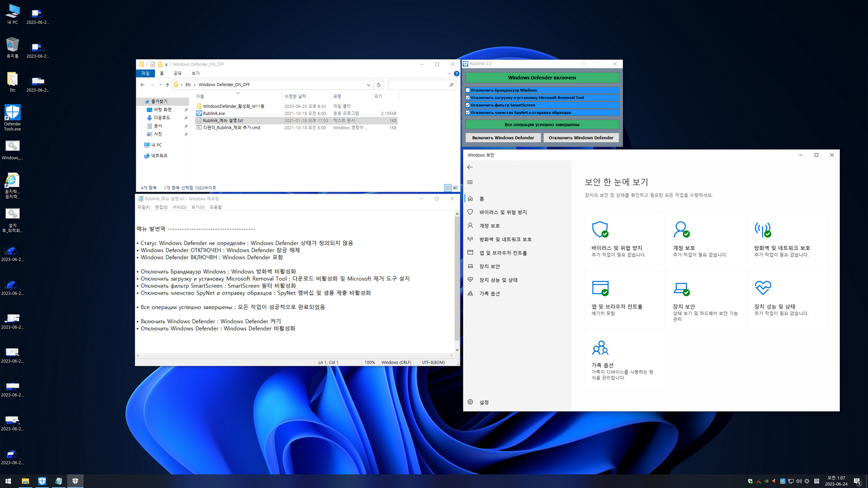This screenshot has width=868, height=488.
Task: Switch Explorer to details view icon
Action: point(448,188)
